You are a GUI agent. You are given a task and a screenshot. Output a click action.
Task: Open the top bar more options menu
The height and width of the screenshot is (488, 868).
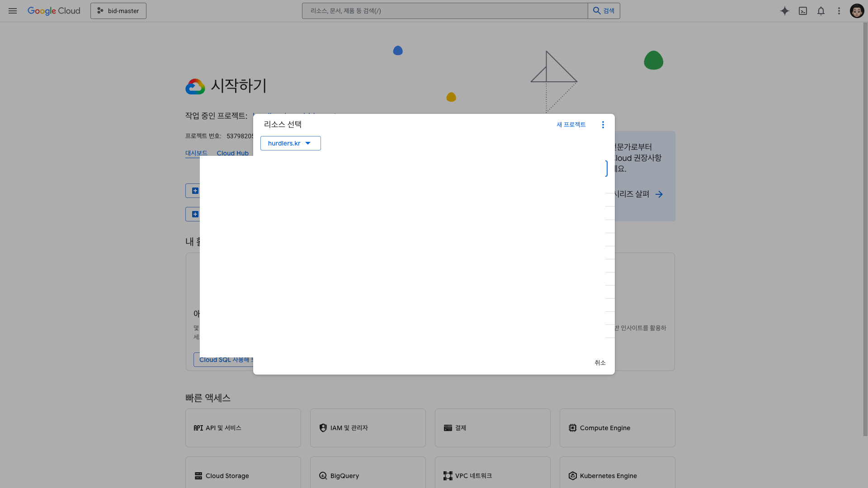pos(839,11)
